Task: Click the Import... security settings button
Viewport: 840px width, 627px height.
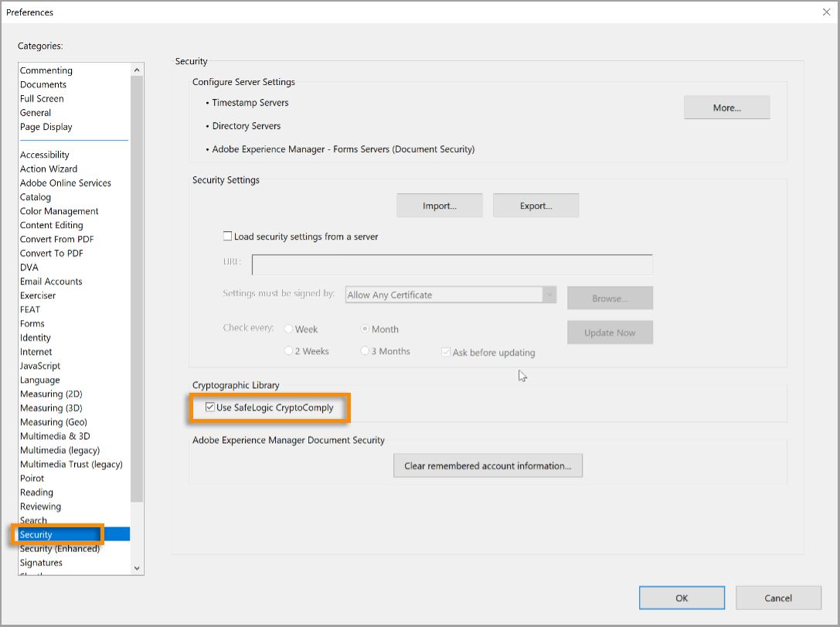Action: 439,206
